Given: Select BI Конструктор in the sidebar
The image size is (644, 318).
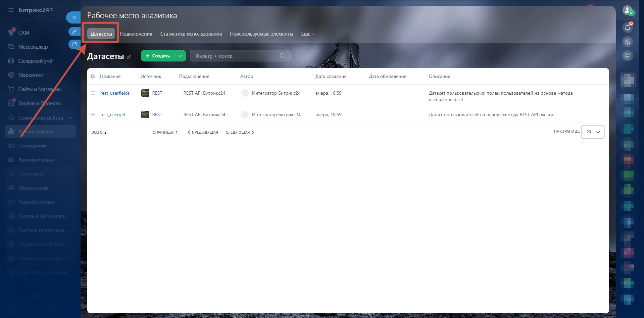Looking at the screenshot, I should [40, 131].
